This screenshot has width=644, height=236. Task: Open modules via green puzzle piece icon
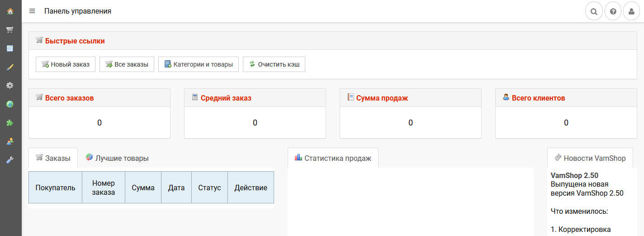point(10,123)
